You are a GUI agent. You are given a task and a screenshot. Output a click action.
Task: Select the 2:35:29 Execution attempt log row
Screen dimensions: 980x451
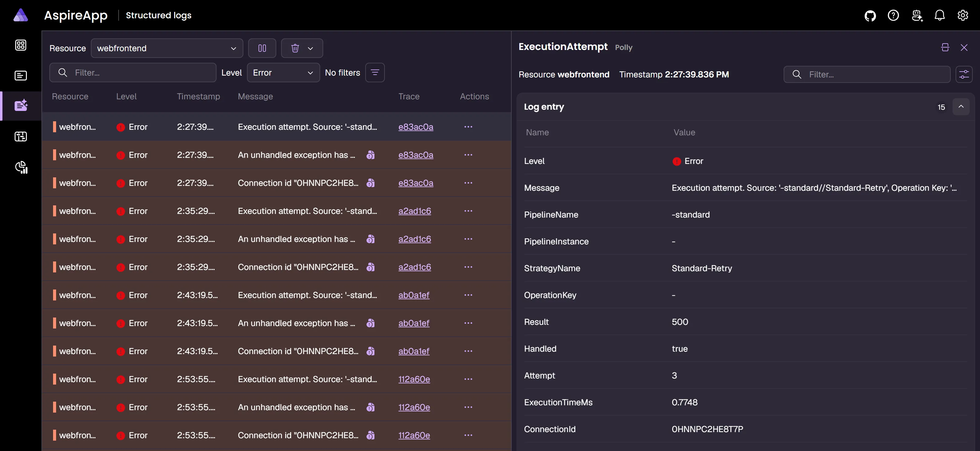(276, 211)
